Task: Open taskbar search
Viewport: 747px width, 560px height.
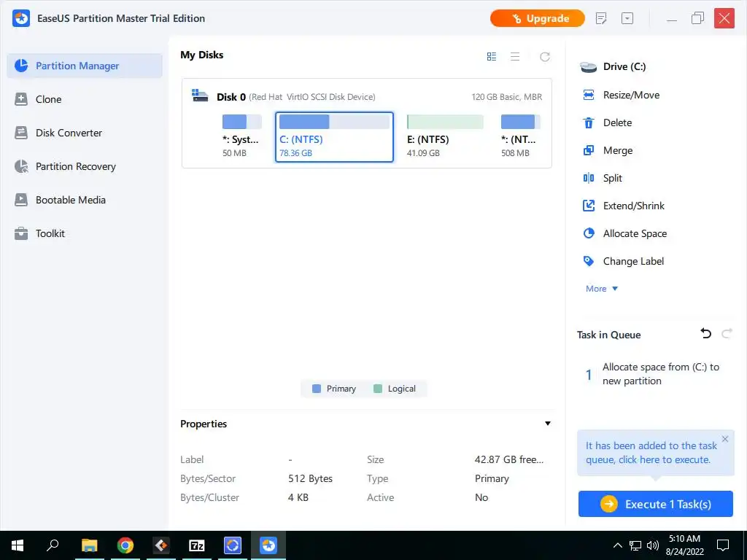Action: (53, 545)
